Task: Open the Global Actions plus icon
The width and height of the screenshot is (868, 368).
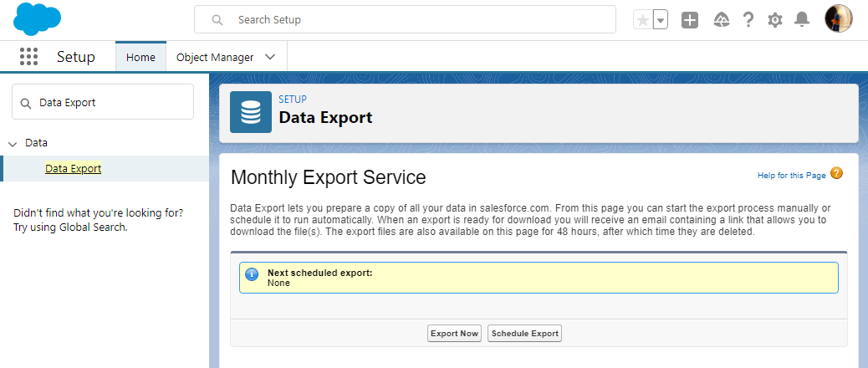Action: coord(690,20)
